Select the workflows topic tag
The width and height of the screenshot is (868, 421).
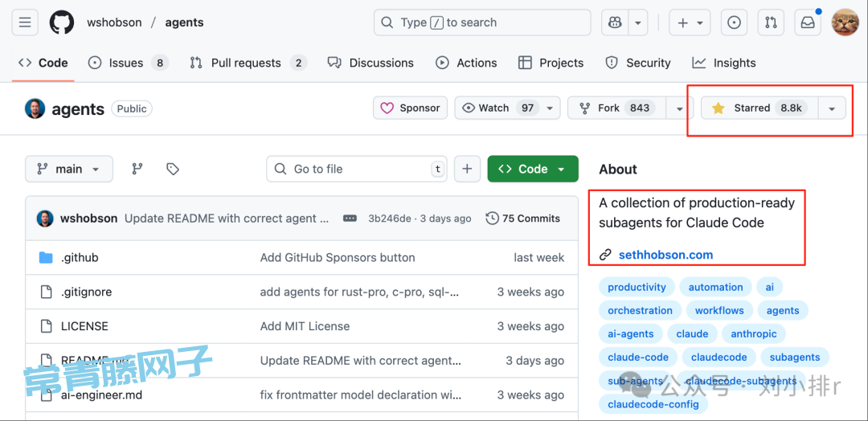pyautogui.click(x=719, y=310)
